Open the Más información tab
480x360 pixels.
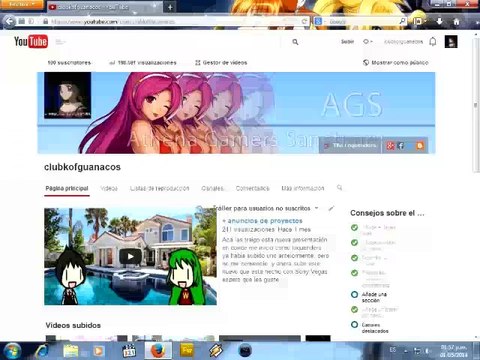pyautogui.click(x=303, y=188)
